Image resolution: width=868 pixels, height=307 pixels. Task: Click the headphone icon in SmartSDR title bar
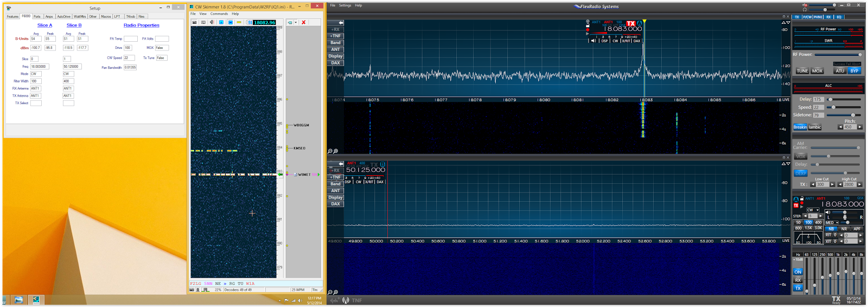805,10
